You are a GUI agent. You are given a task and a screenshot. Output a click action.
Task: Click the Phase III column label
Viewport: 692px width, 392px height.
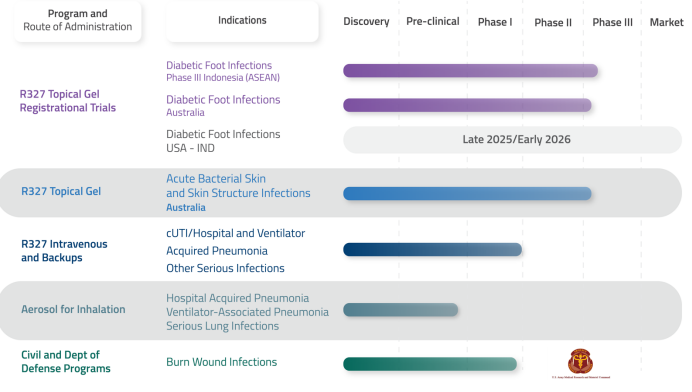point(613,23)
